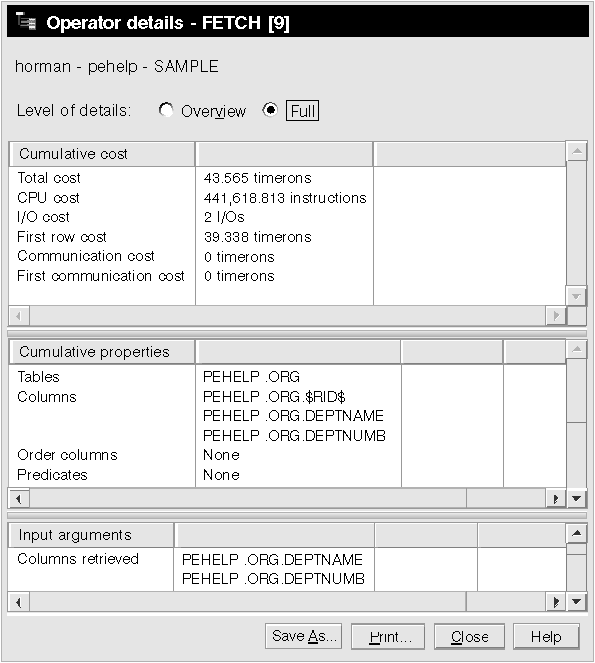Click left arrow in Input arguments horizontal scrollbar
Image resolution: width=595 pixels, height=663 pixels.
(x=19, y=601)
